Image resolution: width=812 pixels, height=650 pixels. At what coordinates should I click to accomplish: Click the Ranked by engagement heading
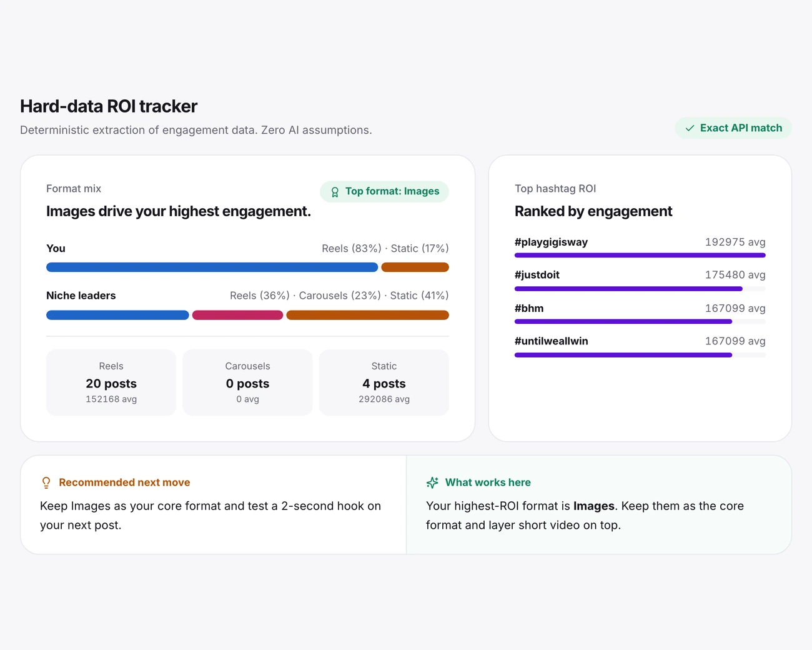pos(593,211)
